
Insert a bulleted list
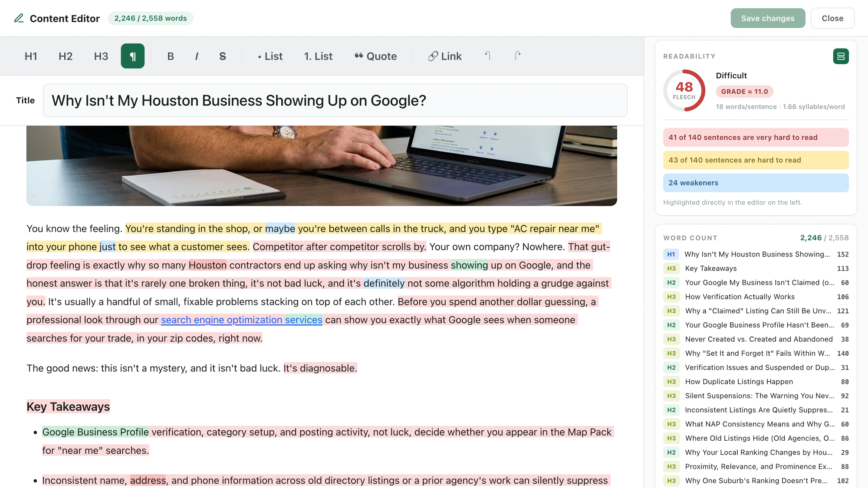coord(270,56)
